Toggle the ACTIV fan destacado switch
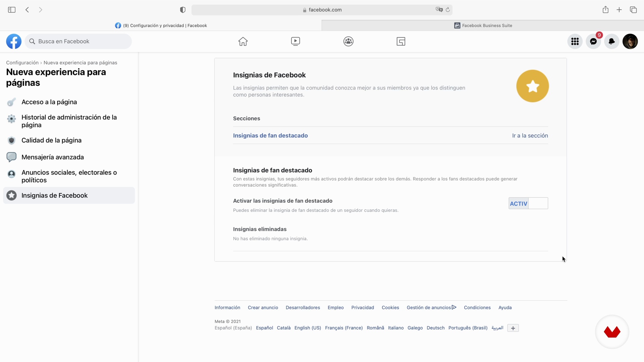This screenshot has width=644, height=362. coord(528,203)
